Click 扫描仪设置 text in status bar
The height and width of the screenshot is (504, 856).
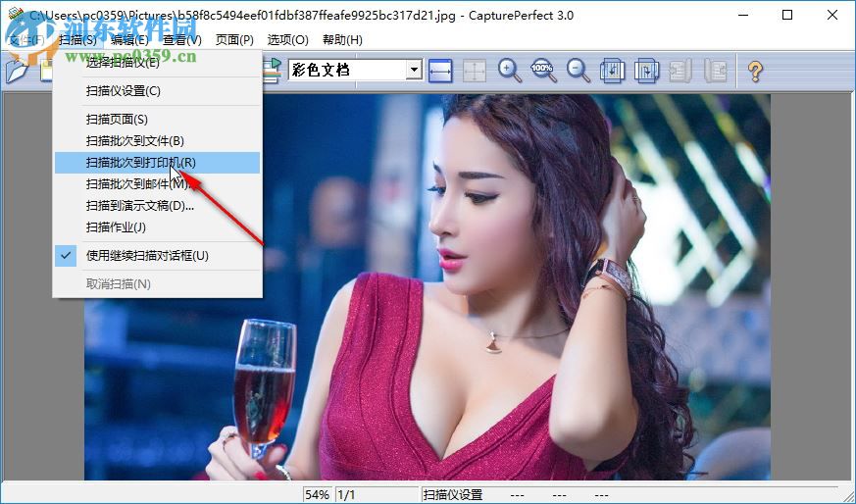(x=453, y=495)
